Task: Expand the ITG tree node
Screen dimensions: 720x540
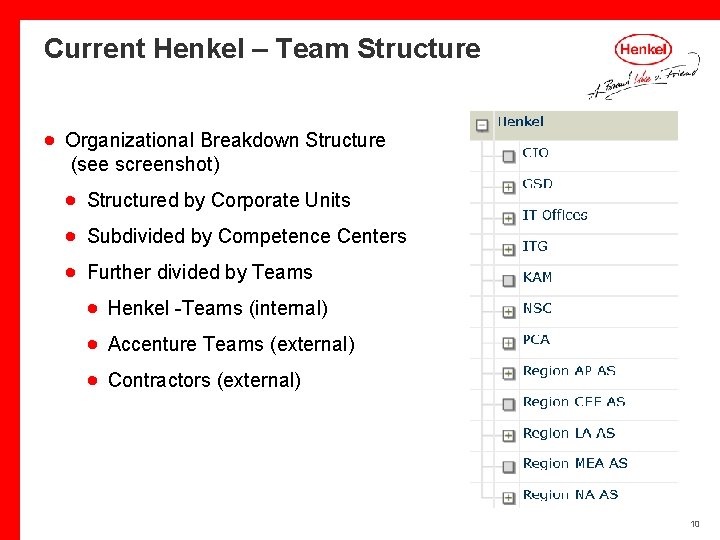Action: tap(508, 250)
